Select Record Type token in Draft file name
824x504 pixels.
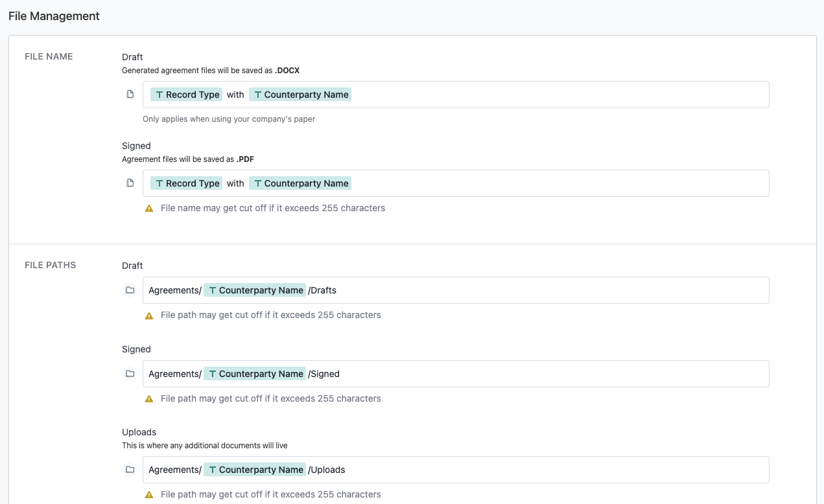pos(187,95)
